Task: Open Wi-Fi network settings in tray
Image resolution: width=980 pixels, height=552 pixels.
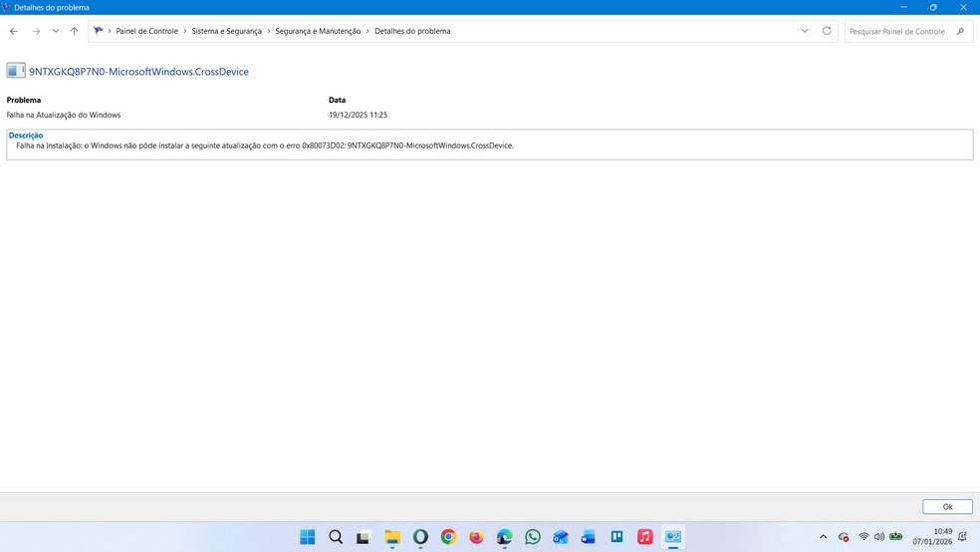Action: [x=863, y=536]
